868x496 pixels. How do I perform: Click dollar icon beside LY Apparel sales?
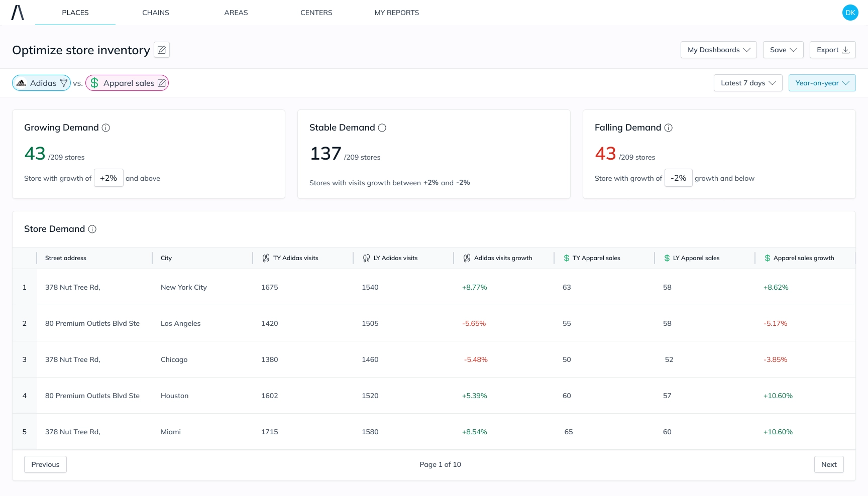[667, 258]
